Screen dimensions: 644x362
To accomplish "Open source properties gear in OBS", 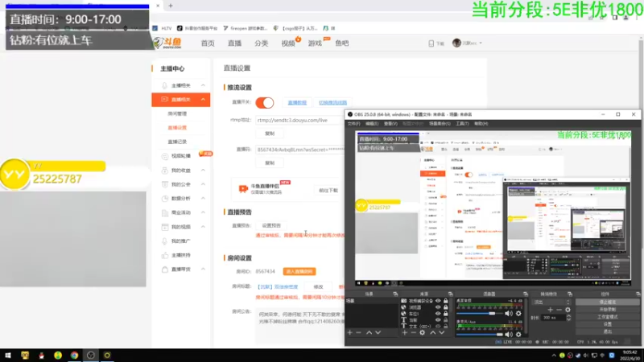I will (x=422, y=332).
